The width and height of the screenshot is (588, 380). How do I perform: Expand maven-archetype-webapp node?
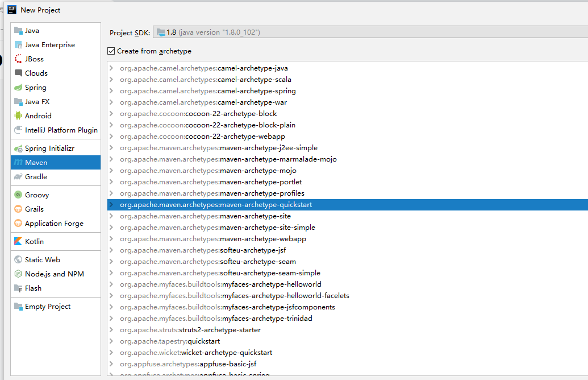pos(111,238)
